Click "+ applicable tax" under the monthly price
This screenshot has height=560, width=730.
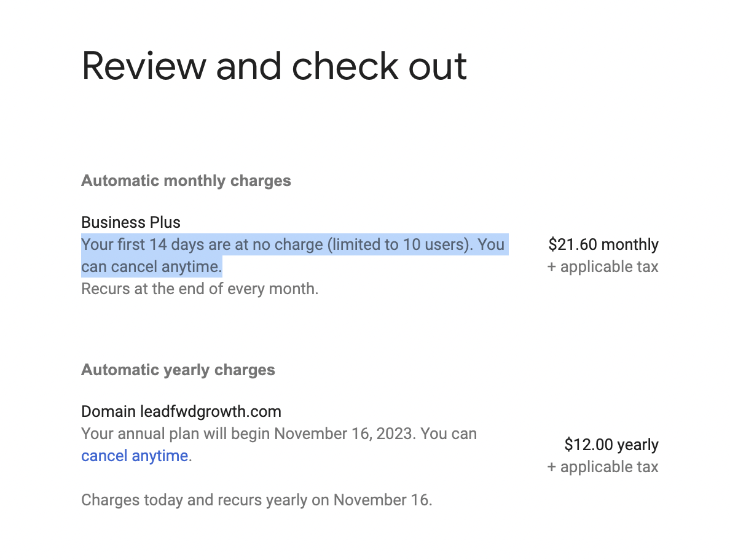click(x=603, y=266)
